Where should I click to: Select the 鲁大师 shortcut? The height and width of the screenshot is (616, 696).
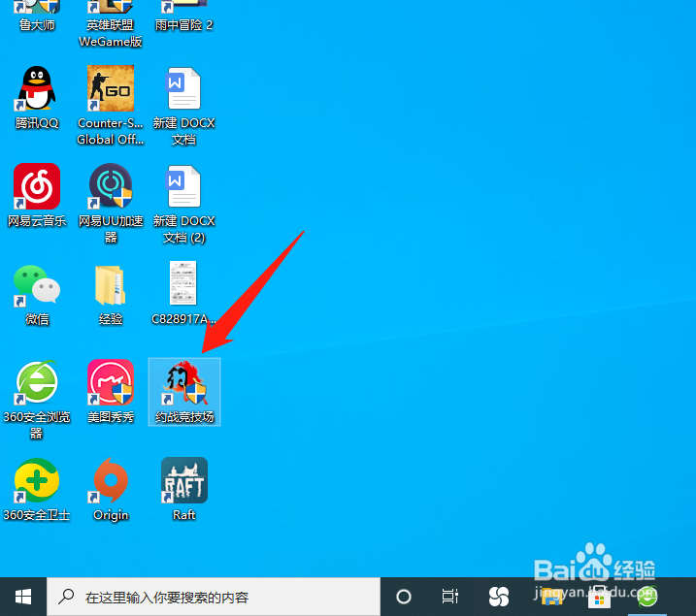[x=37, y=14]
